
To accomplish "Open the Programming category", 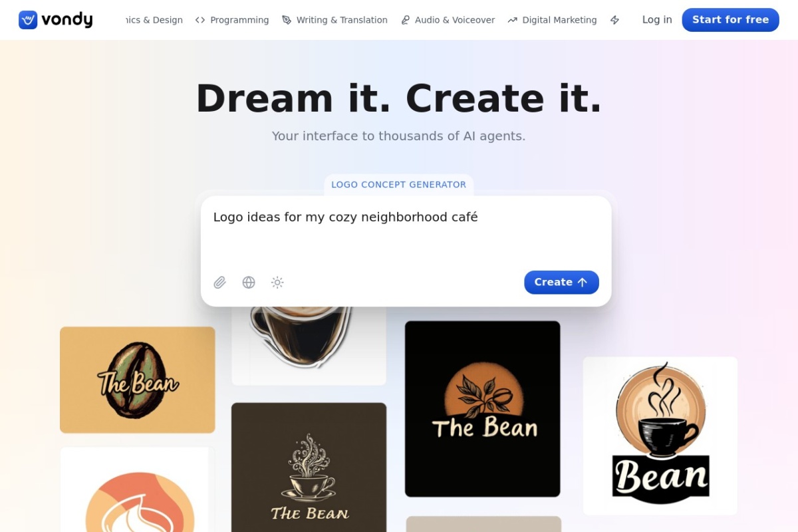I will coord(232,20).
